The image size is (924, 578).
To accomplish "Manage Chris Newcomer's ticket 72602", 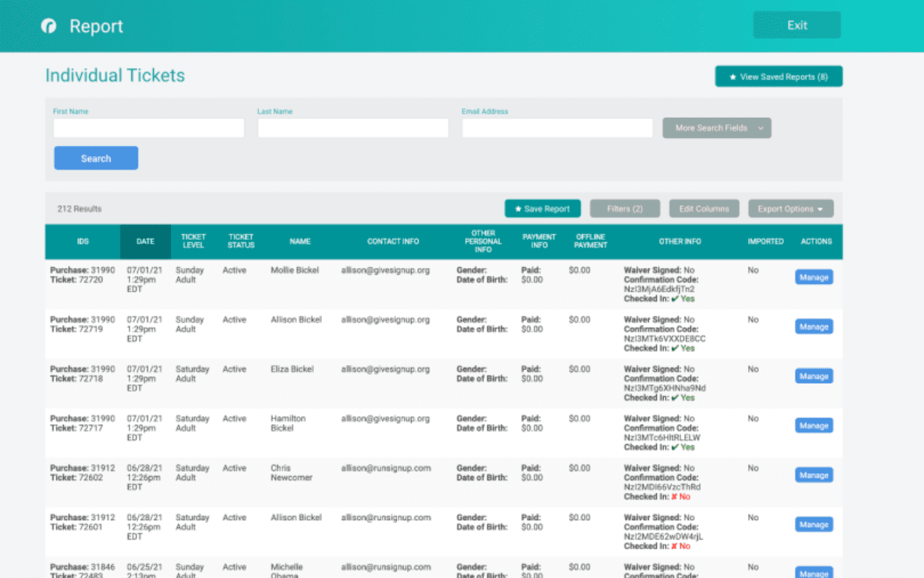I will click(814, 475).
